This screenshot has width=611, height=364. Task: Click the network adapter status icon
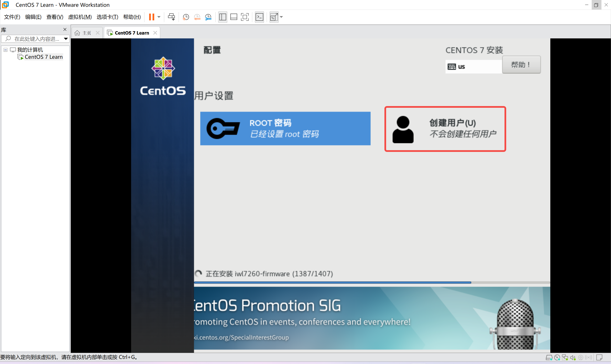coord(565,358)
